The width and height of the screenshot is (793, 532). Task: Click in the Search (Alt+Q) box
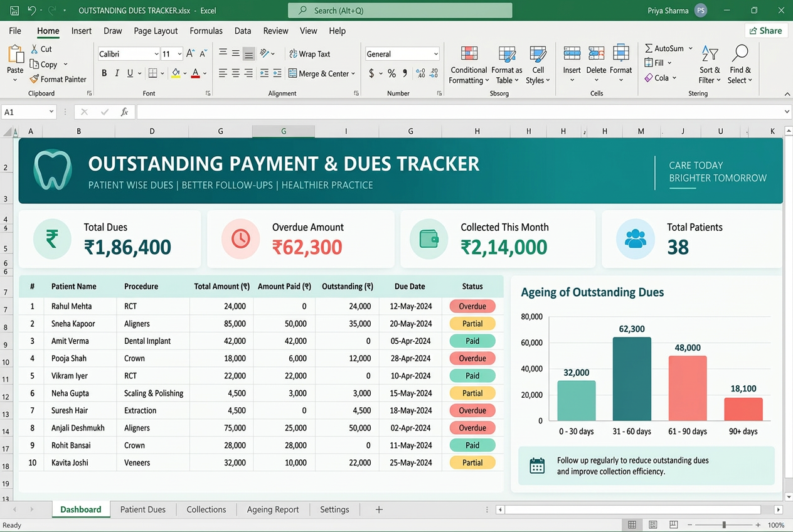tap(400, 11)
